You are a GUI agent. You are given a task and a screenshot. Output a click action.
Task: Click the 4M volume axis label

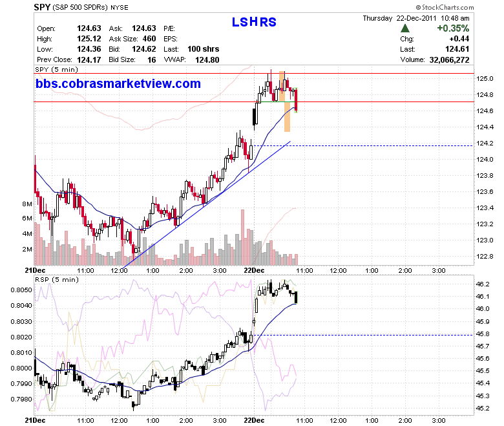coord(27,234)
